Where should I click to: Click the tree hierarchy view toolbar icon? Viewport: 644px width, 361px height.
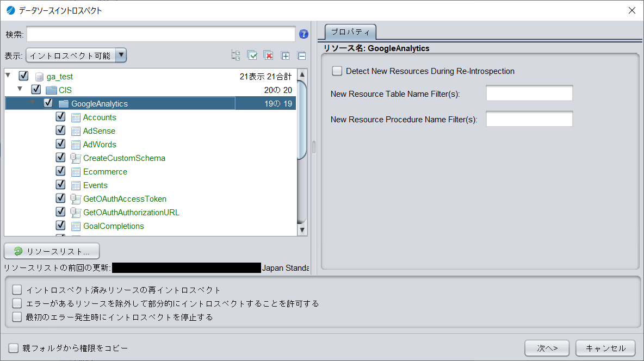click(236, 55)
